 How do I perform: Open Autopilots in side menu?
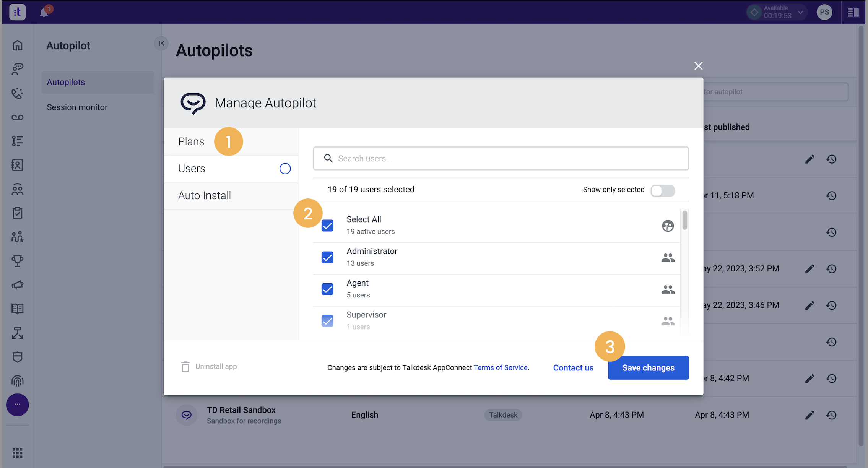point(98,82)
